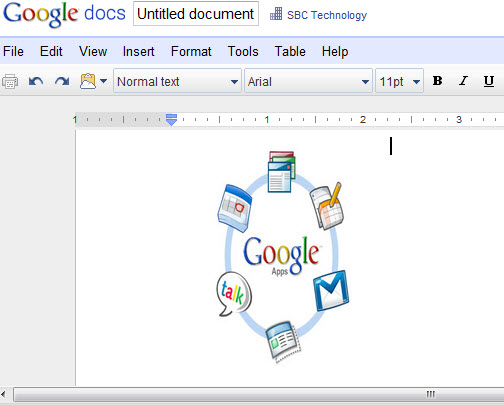Click the Untitled document title field
Screen dimensions: 504x405
(x=196, y=14)
